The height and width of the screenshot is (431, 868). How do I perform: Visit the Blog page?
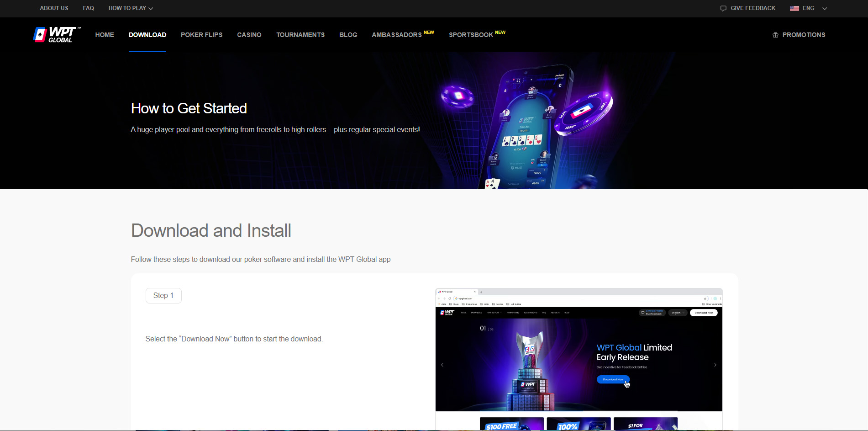click(x=348, y=35)
